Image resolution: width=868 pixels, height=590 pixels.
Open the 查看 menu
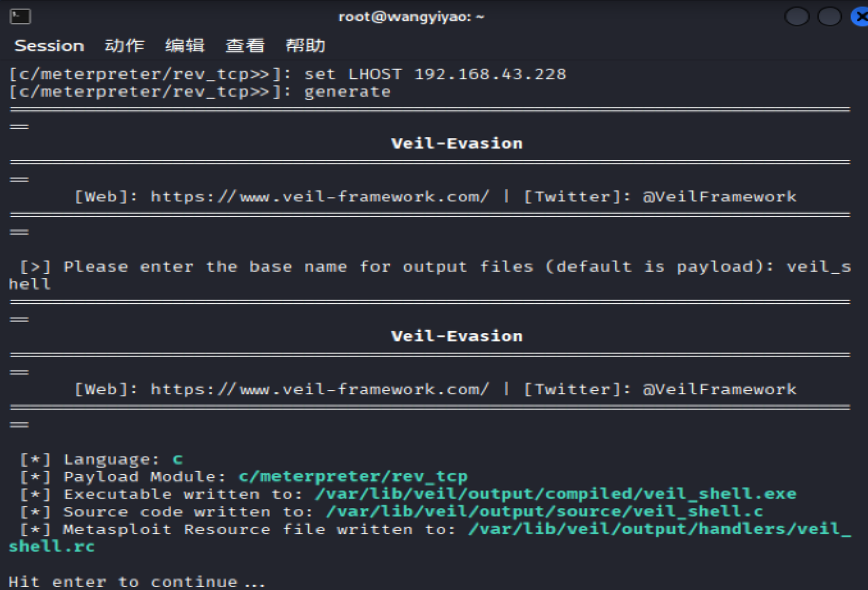(245, 46)
